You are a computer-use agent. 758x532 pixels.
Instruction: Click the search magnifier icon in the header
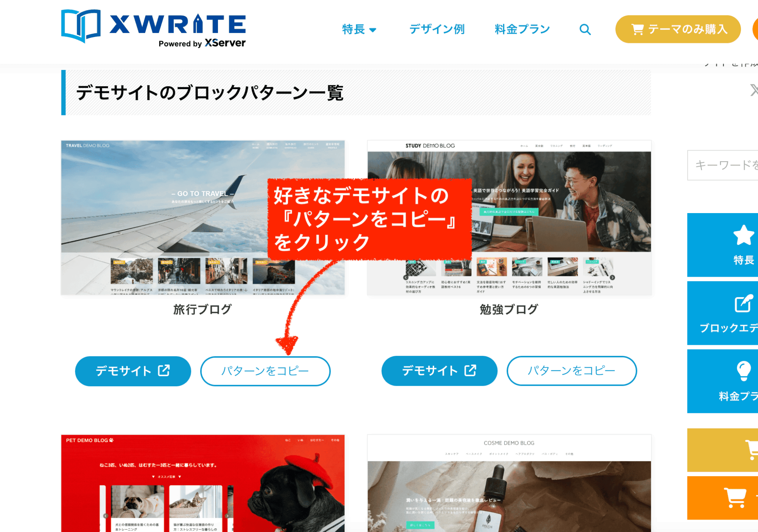pyautogui.click(x=584, y=29)
